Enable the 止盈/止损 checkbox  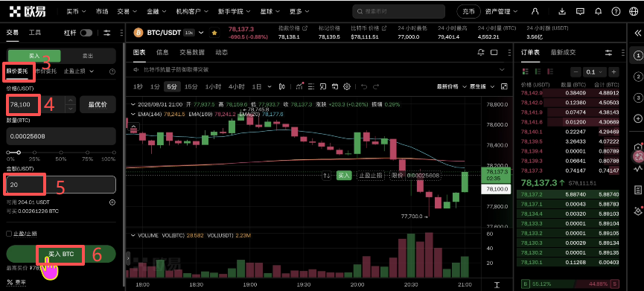[x=9, y=234]
